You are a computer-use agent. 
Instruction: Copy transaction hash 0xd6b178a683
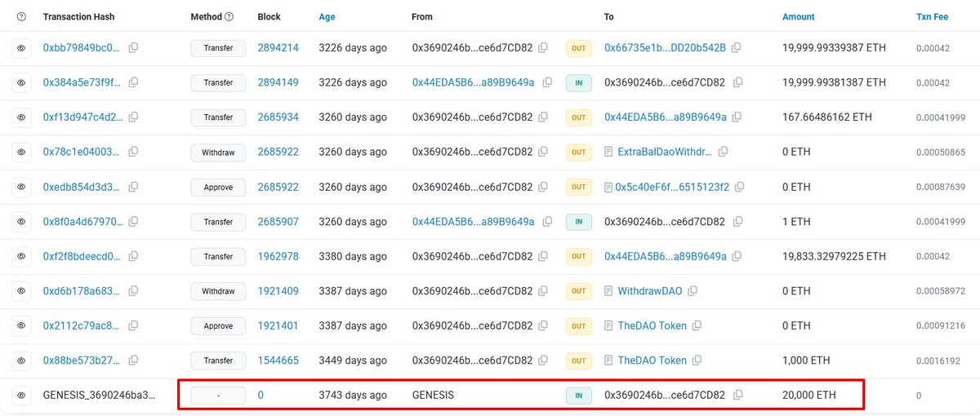[x=133, y=291]
